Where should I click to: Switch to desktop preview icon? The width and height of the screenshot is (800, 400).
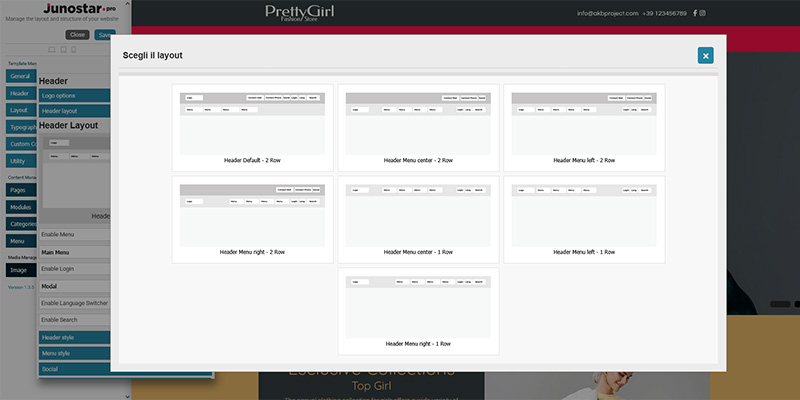(x=52, y=49)
